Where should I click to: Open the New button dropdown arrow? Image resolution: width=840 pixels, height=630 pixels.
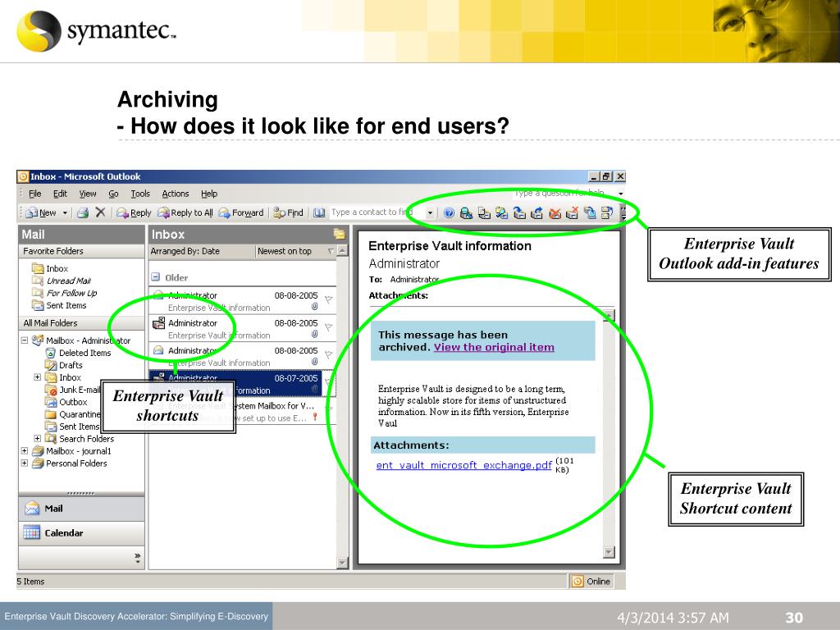click(x=65, y=212)
